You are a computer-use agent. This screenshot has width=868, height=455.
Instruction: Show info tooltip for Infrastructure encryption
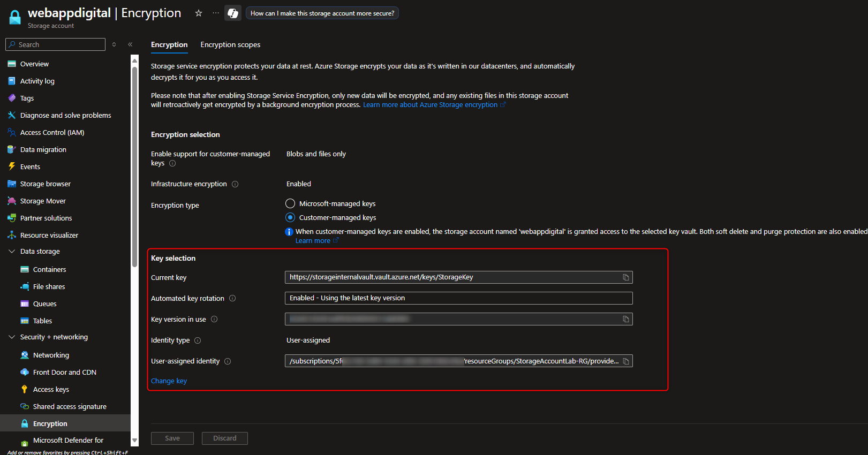pos(235,184)
